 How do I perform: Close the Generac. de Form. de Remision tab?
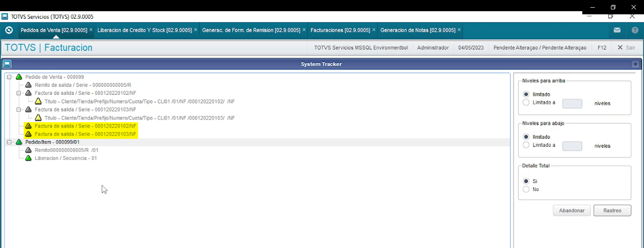(304, 30)
